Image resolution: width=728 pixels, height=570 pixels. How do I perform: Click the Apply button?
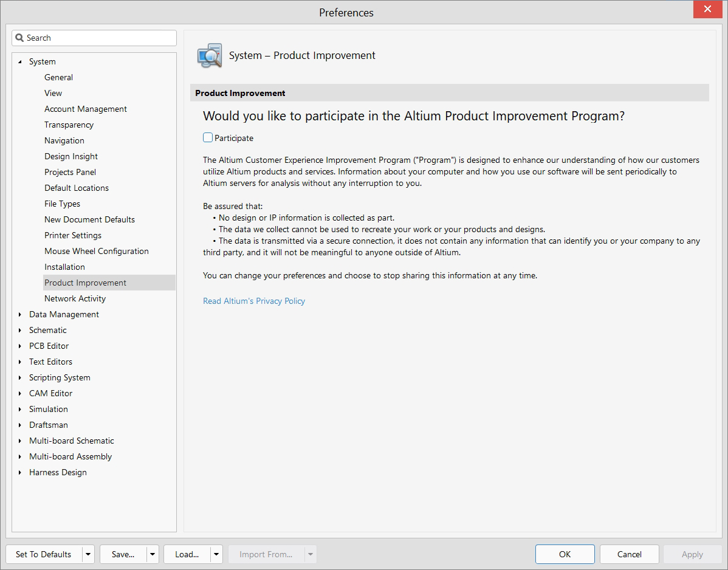point(692,554)
